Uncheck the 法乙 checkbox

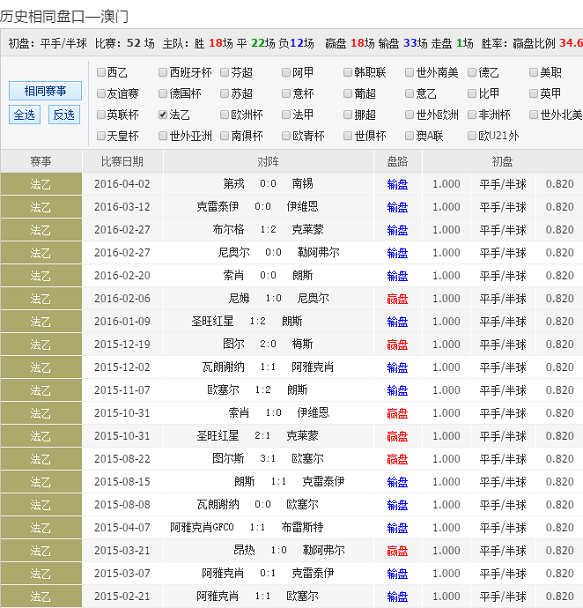[163, 114]
